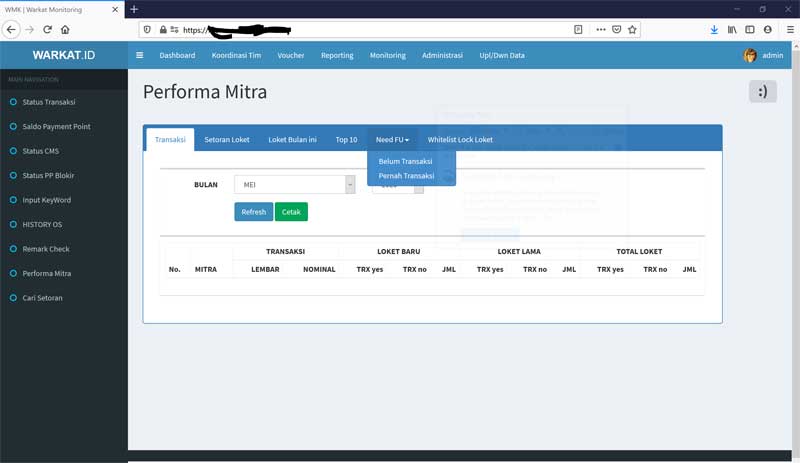Open Performa Mitra in the sidebar
The width and height of the screenshot is (800, 463).
[x=46, y=274]
